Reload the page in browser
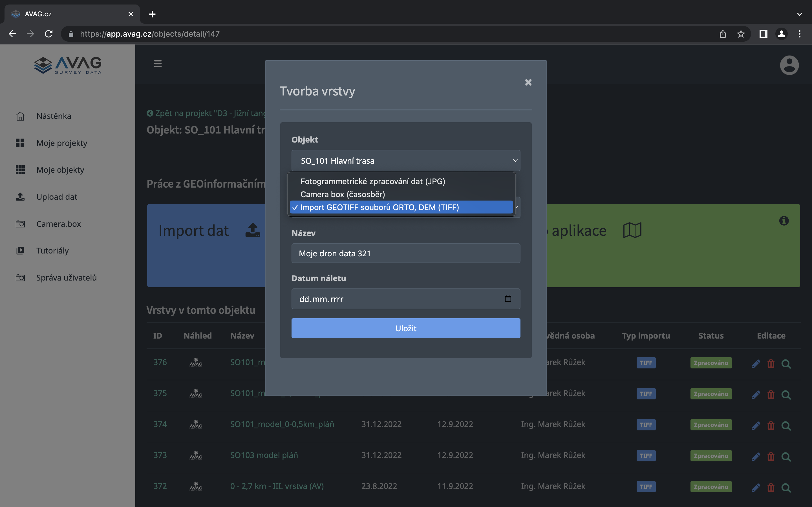812x507 pixels. click(x=49, y=34)
